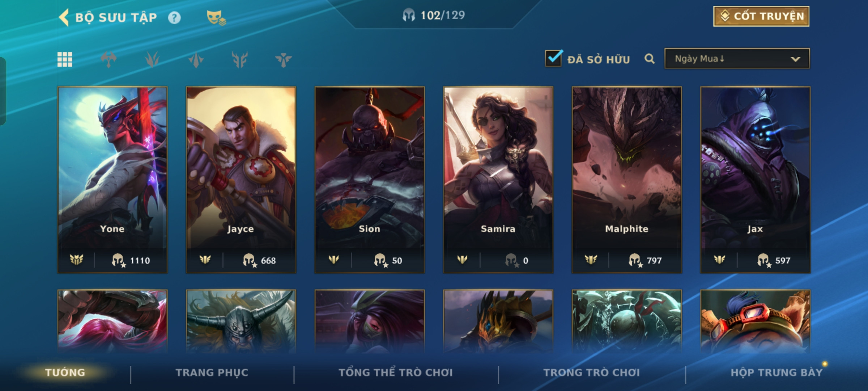The image size is (868, 391).
Task: Toggle the Đã Sở Hữu checkbox
Action: (x=554, y=58)
